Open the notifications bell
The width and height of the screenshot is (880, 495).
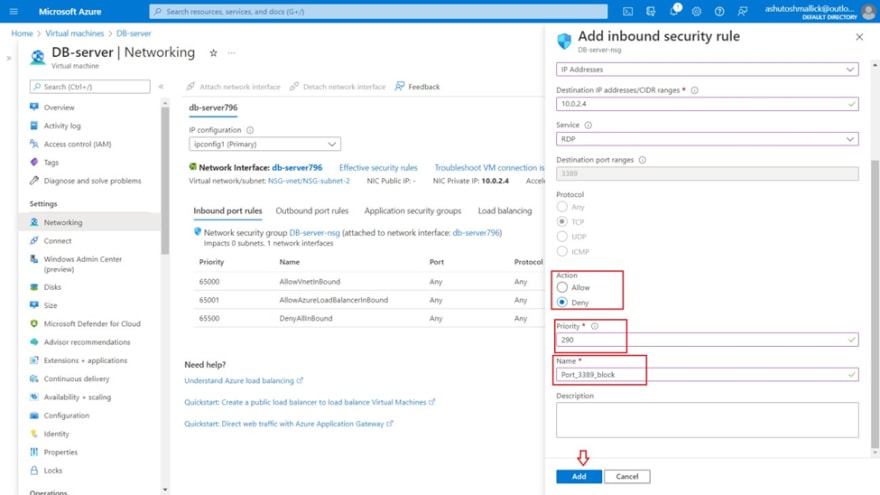click(x=674, y=11)
